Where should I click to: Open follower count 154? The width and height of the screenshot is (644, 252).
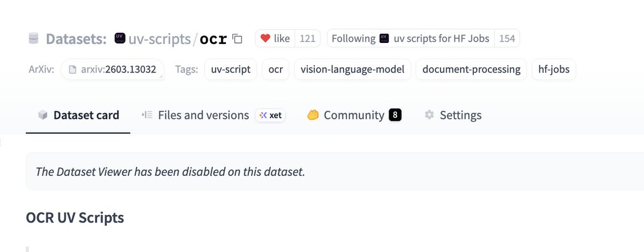tap(507, 38)
